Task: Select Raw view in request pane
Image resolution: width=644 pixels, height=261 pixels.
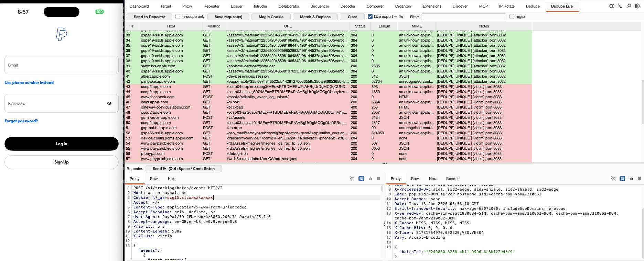Action: 154,179
